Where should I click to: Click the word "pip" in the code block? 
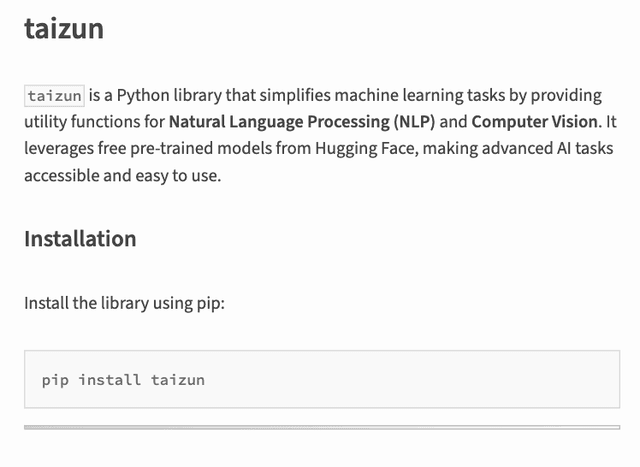(x=55, y=380)
